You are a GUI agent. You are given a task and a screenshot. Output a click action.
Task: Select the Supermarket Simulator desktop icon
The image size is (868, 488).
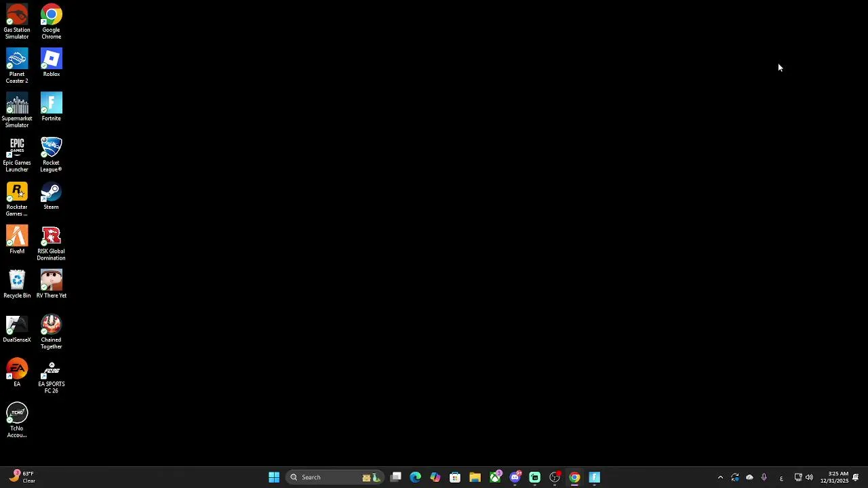click(x=17, y=110)
